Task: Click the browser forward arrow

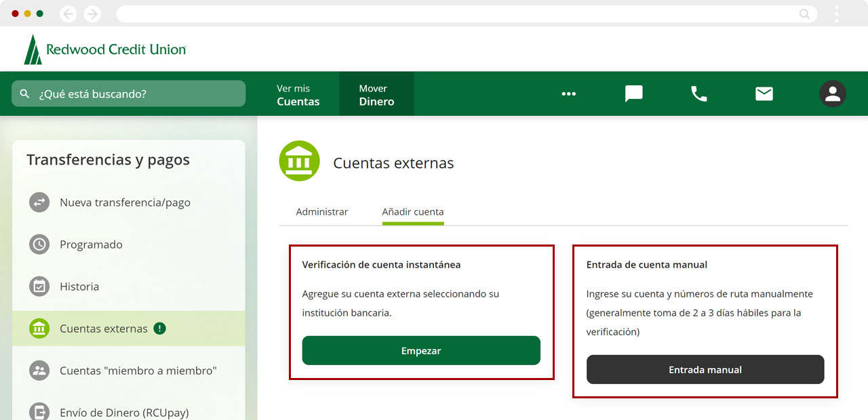Action: click(x=92, y=14)
